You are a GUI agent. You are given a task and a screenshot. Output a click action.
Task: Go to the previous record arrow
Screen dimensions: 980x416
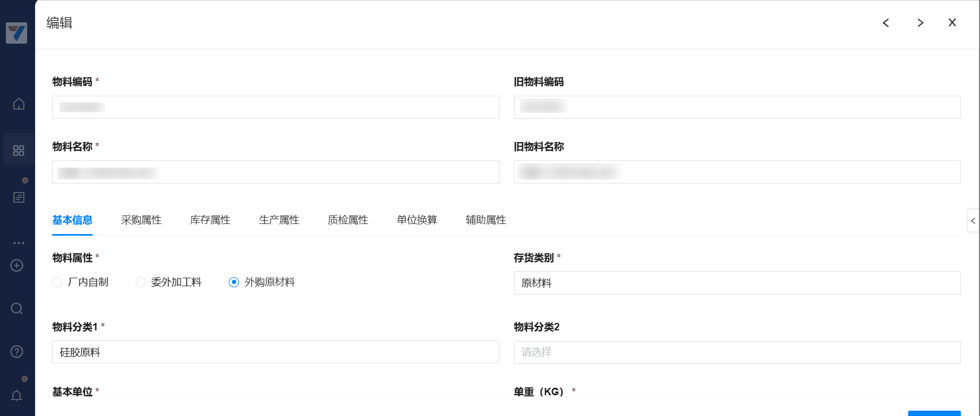pos(886,23)
